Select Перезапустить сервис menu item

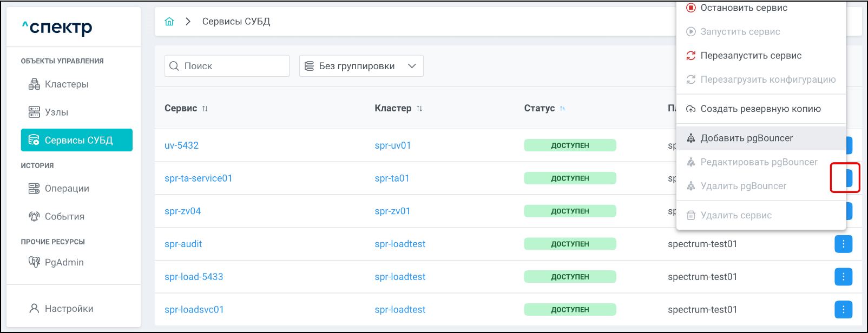coord(751,56)
